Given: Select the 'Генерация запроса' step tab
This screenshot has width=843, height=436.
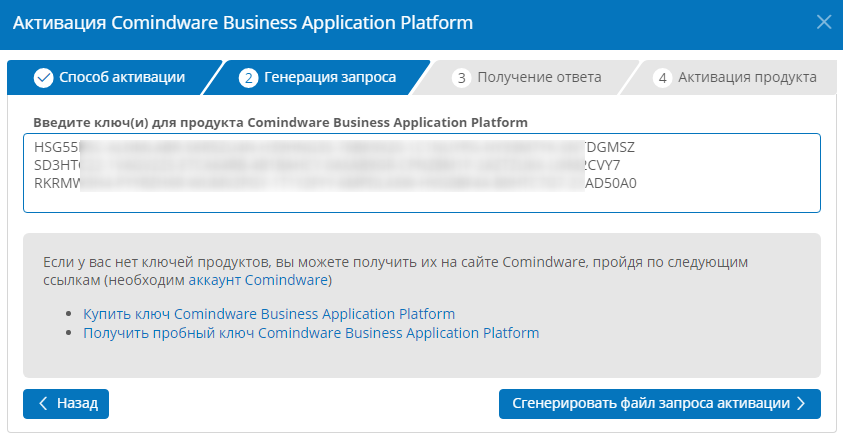Looking at the screenshot, I should click(317, 77).
